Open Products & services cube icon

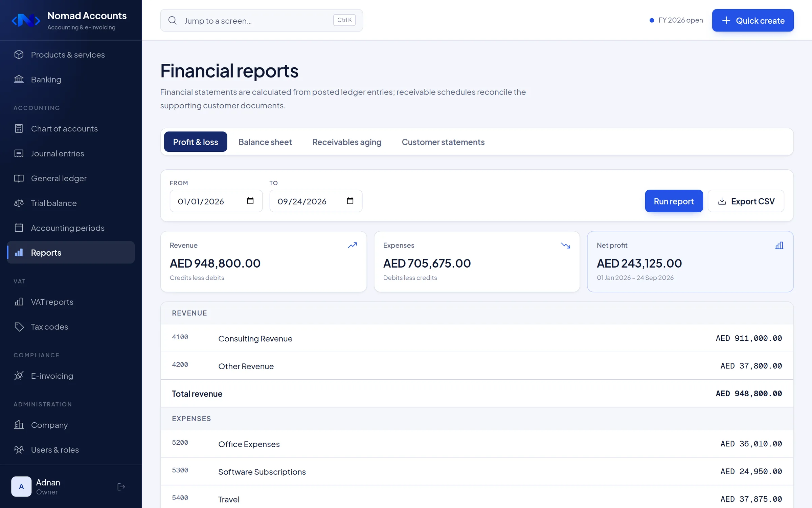click(x=19, y=55)
